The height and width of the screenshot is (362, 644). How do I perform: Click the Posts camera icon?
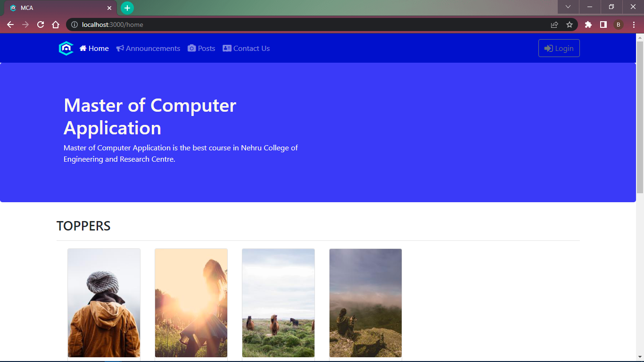[x=191, y=48]
